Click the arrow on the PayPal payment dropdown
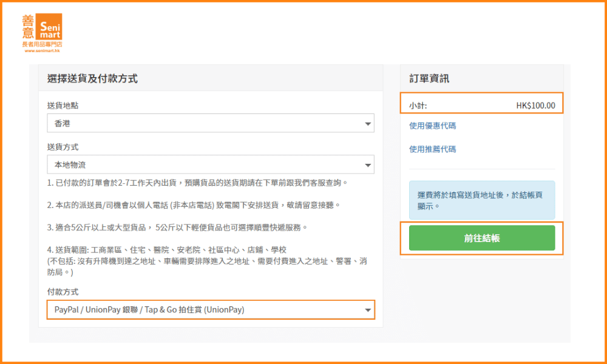Screen dimensions: 607x364 coord(368,311)
